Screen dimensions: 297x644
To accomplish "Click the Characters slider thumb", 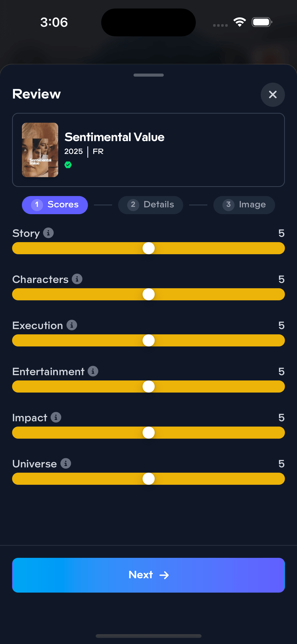I will tap(149, 294).
